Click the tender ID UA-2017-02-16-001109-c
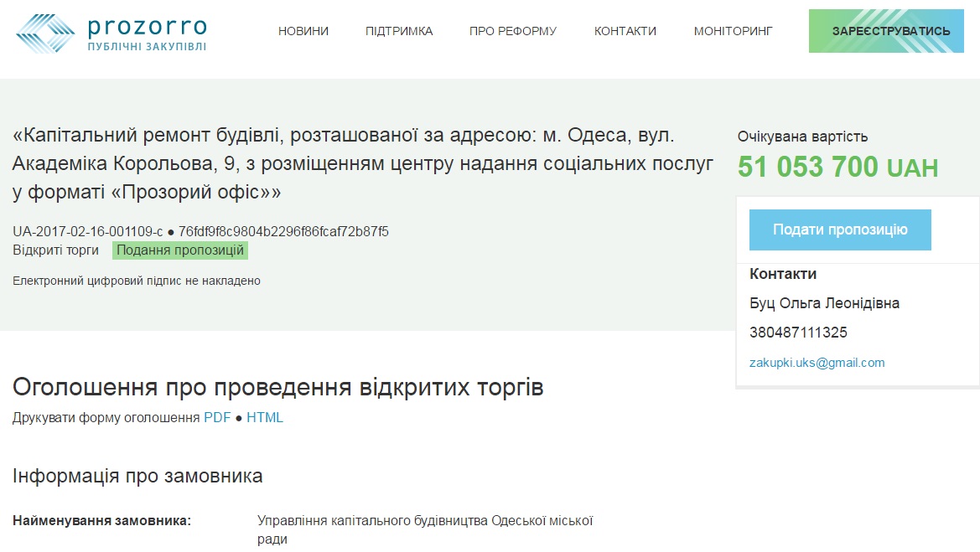This screenshot has width=980, height=552. pyautogui.click(x=88, y=231)
